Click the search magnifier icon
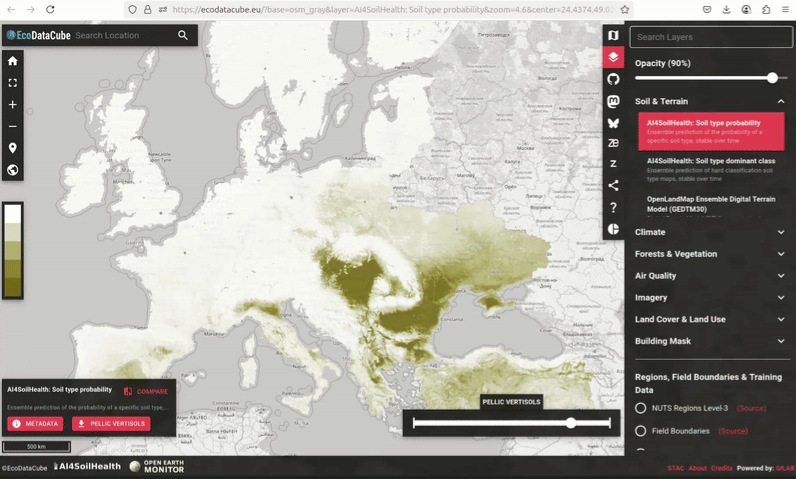The height and width of the screenshot is (479, 796). tap(183, 35)
